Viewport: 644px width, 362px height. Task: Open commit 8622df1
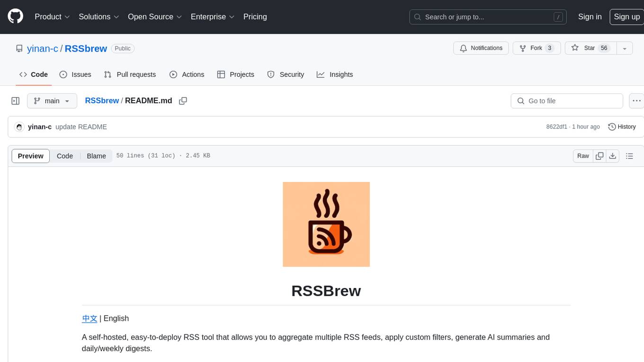click(556, 127)
